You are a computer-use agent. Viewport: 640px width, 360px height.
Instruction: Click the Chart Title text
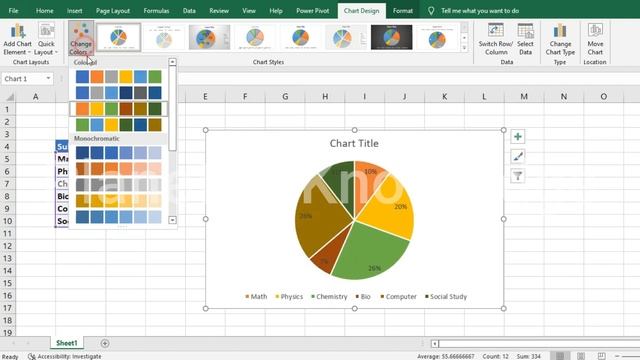point(354,143)
